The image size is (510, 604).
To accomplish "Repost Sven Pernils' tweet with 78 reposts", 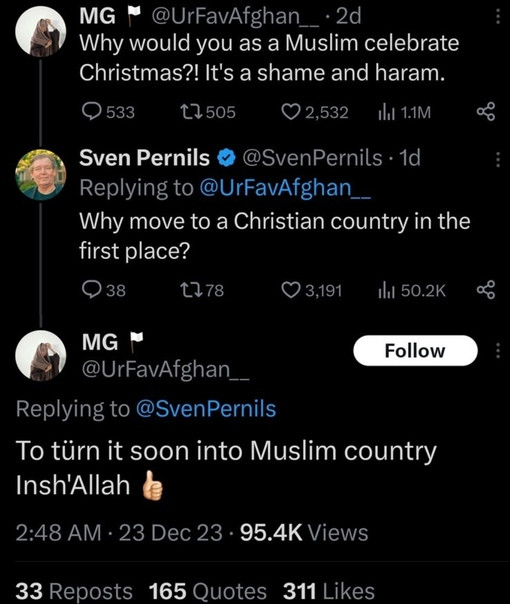I will pyautogui.click(x=202, y=290).
